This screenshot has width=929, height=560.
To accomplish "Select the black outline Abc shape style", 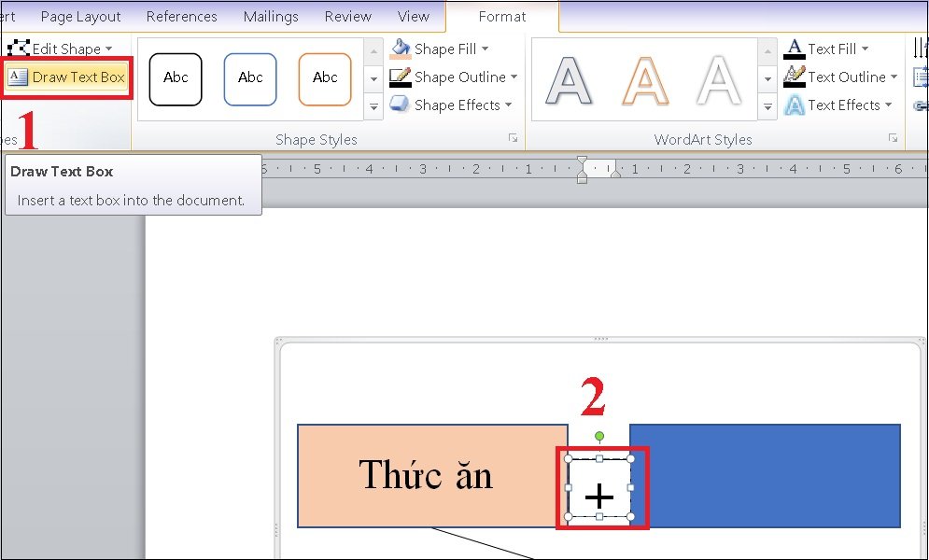I will tap(176, 78).
